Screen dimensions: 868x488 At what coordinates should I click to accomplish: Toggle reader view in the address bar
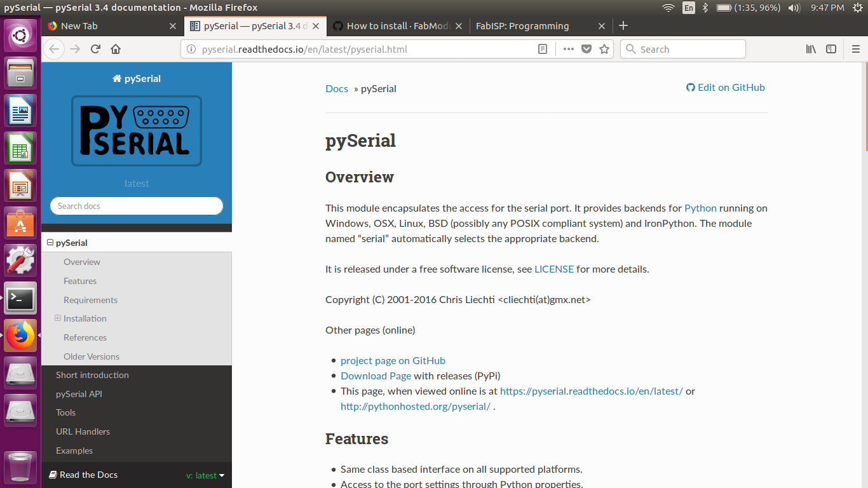click(x=543, y=49)
